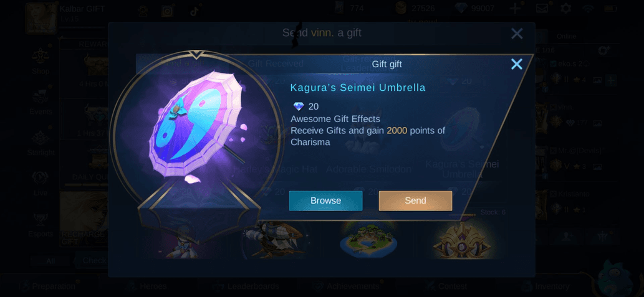
Task: Open the Live sidebar icon
Action: (41, 183)
